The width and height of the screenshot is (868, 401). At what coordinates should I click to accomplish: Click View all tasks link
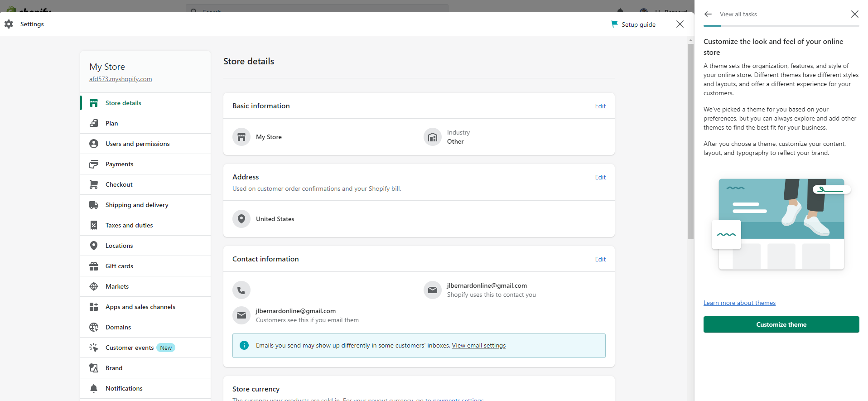[738, 14]
